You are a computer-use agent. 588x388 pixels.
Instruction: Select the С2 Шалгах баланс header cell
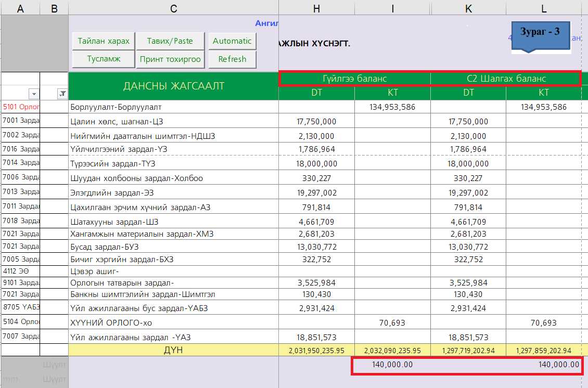coord(506,79)
